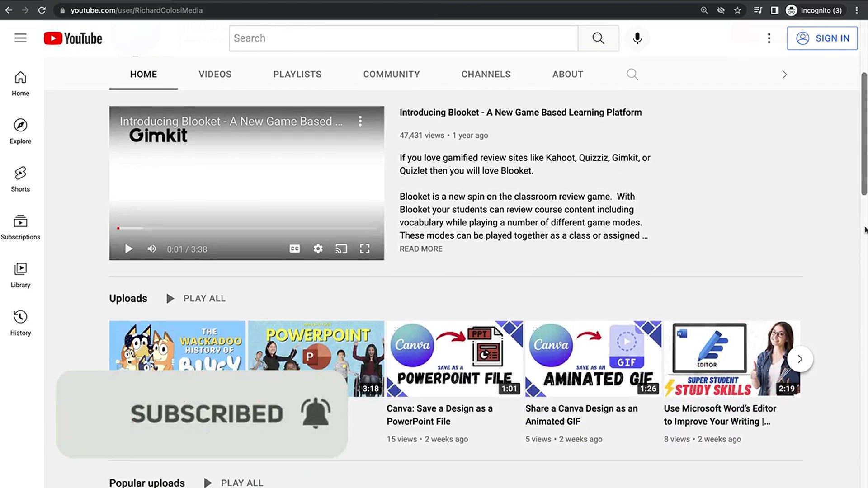Open the Library sidebar item
The height and width of the screenshot is (488, 868).
[20, 276]
